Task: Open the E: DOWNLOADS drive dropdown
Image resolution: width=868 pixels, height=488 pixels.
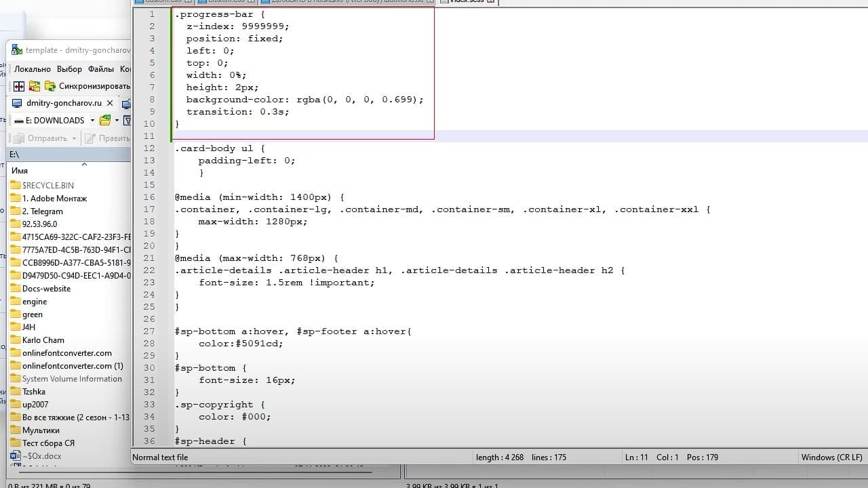Action: pyautogui.click(x=54, y=121)
